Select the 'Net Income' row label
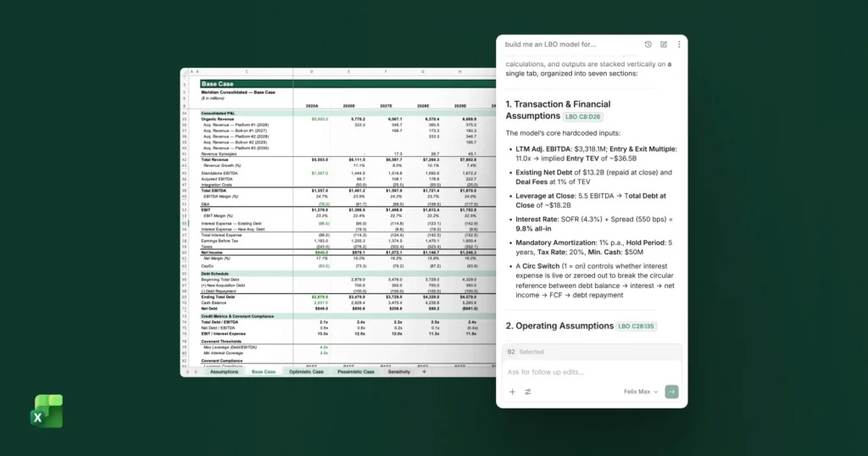Viewport: 868px width, 456px height. click(212, 253)
